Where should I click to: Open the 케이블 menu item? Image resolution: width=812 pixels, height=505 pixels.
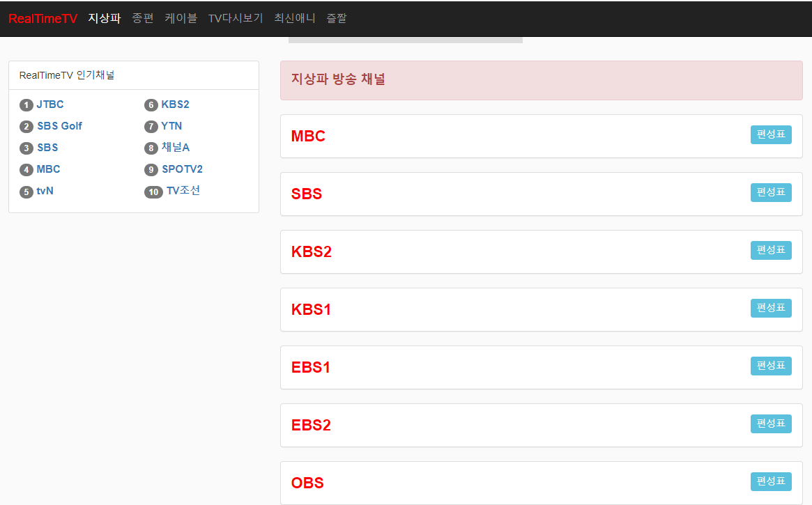coord(181,19)
